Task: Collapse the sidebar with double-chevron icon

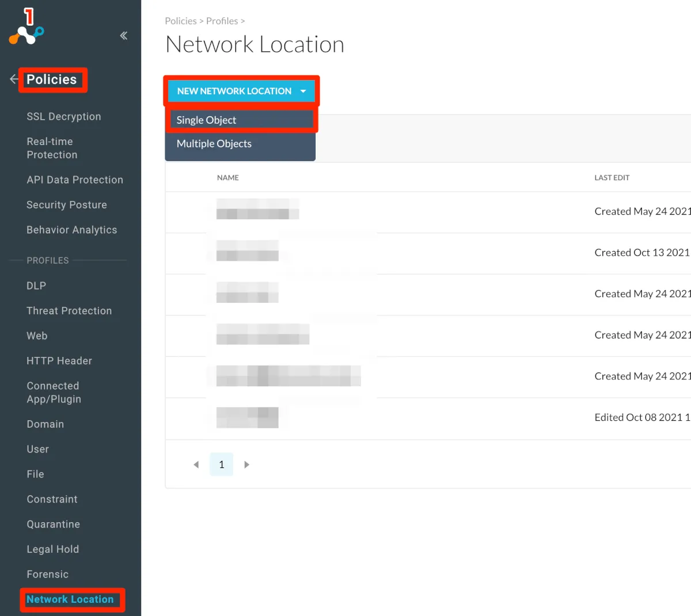Action: [x=124, y=36]
